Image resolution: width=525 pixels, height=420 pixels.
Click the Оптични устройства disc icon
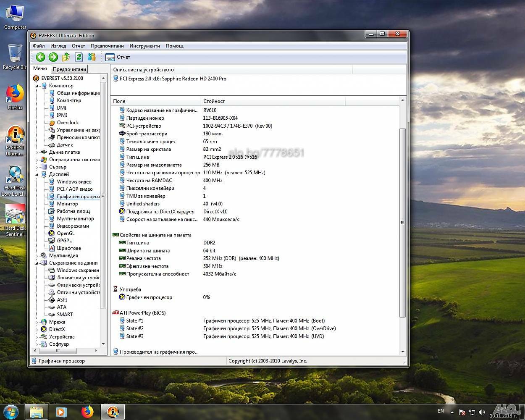pos(52,292)
